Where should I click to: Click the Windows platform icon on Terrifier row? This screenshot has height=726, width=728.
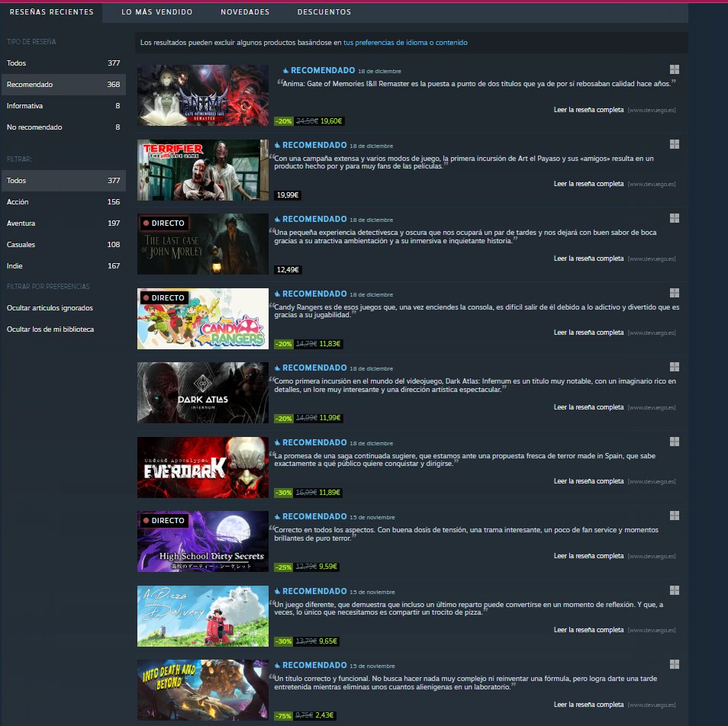click(x=675, y=144)
